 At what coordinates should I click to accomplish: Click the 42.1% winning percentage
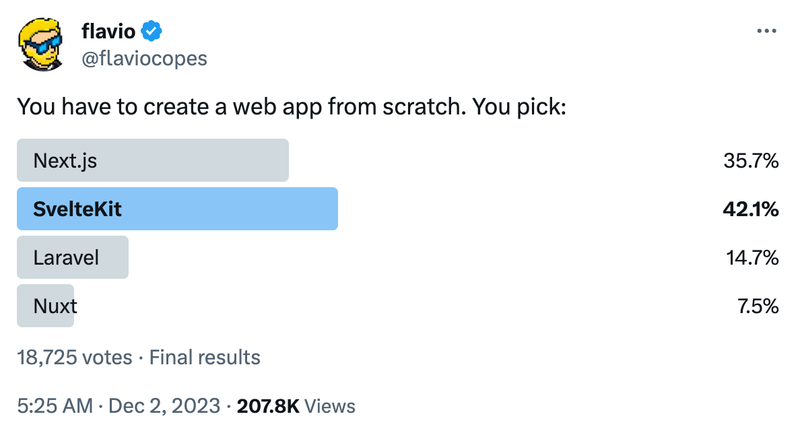(x=750, y=209)
